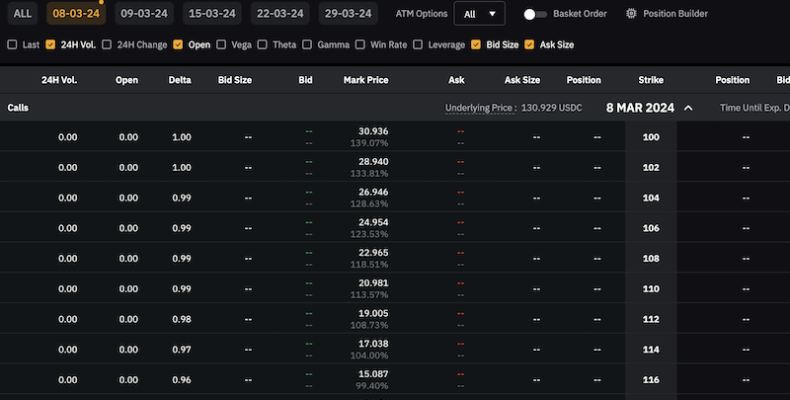
Task: Toggle the Basket Order switch
Action: (x=534, y=14)
